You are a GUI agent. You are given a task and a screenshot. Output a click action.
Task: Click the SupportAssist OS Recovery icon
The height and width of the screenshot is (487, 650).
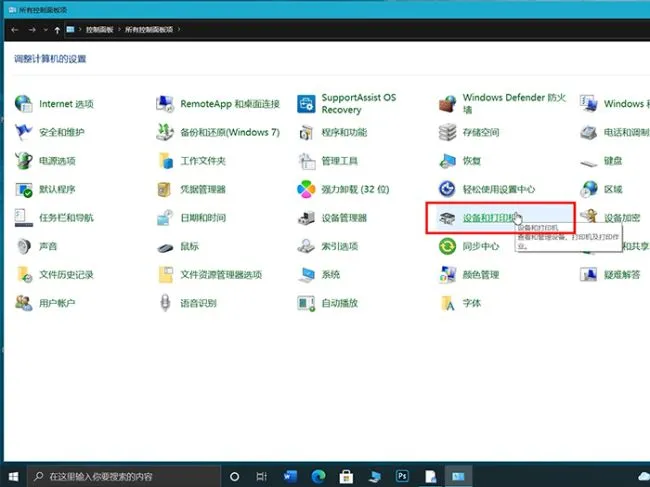point(306,103)
